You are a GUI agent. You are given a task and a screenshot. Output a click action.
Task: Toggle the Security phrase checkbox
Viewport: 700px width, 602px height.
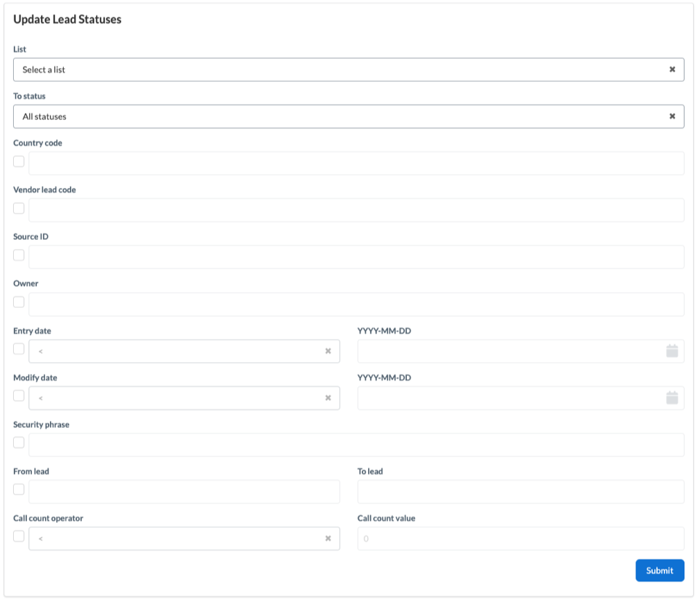coord(19,442)
